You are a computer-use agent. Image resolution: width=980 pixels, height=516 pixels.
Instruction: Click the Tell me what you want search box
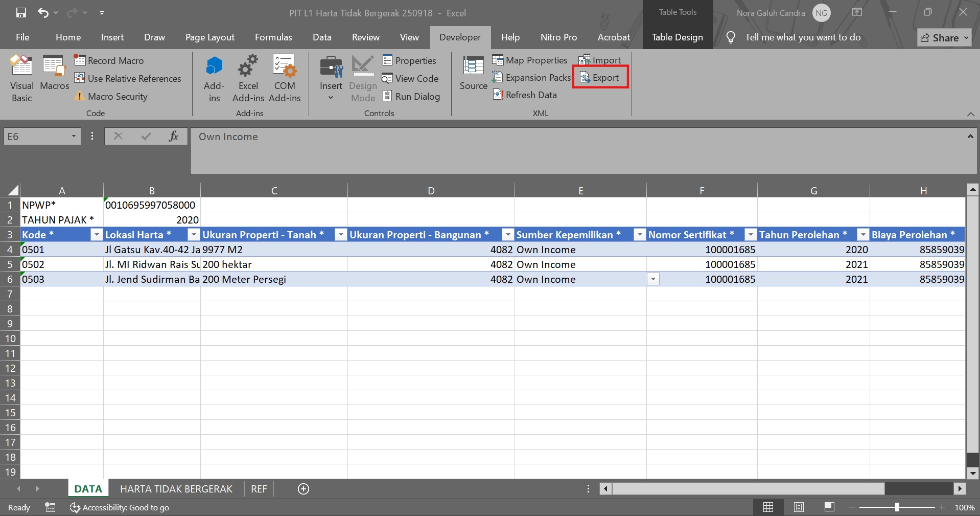(x=802, y=37)
